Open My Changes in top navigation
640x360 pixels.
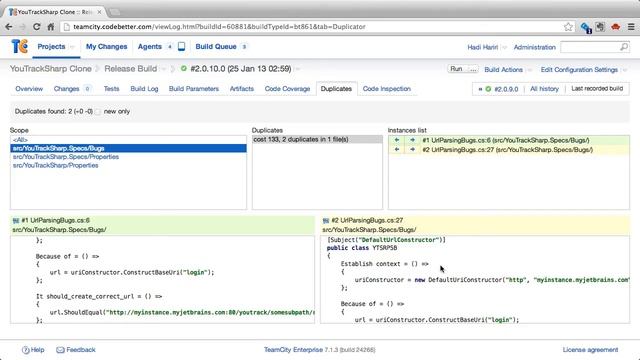pyautogui.click(x=107, y=47)
